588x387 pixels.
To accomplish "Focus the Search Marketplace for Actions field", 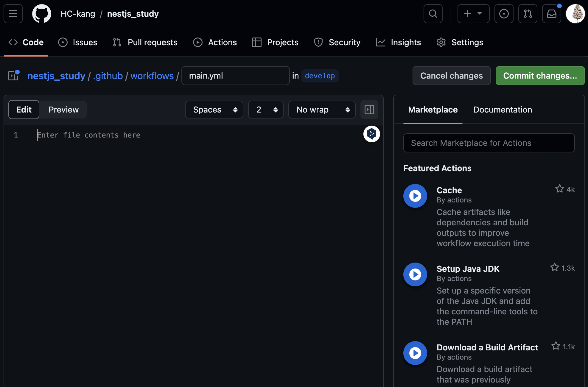I will coord(489,143).
